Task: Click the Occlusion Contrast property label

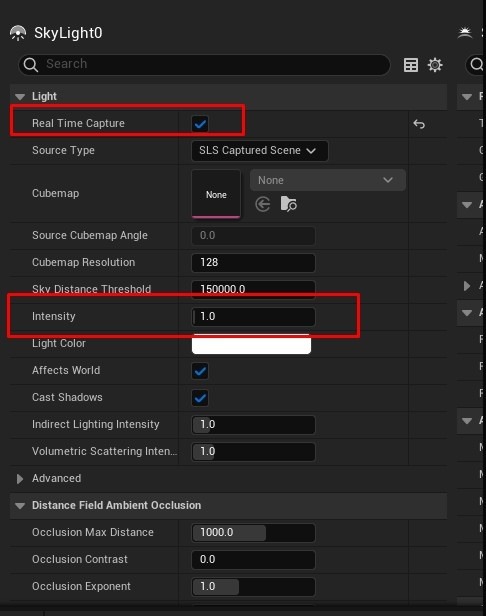Action: (80, 559)
